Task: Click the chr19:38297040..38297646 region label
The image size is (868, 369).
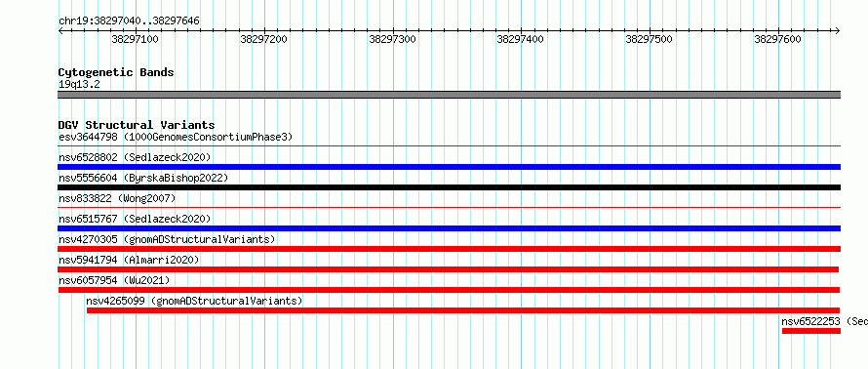Action: tap(129, 21)
